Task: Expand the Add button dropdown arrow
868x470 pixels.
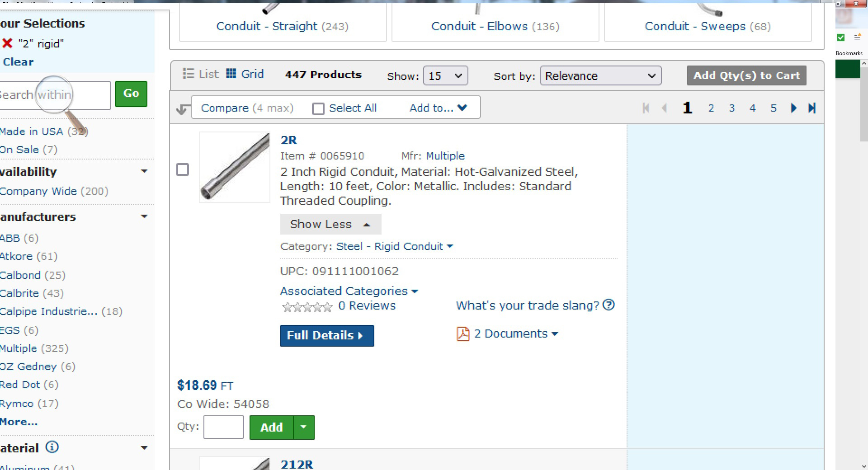Action: tap(304, 427)
